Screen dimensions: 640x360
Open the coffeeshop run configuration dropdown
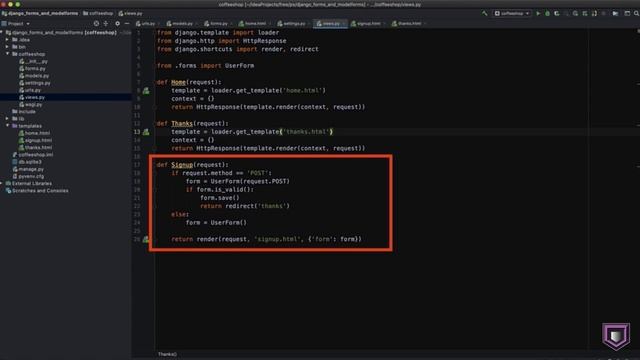pyautogui.click(x=512, y=13)
